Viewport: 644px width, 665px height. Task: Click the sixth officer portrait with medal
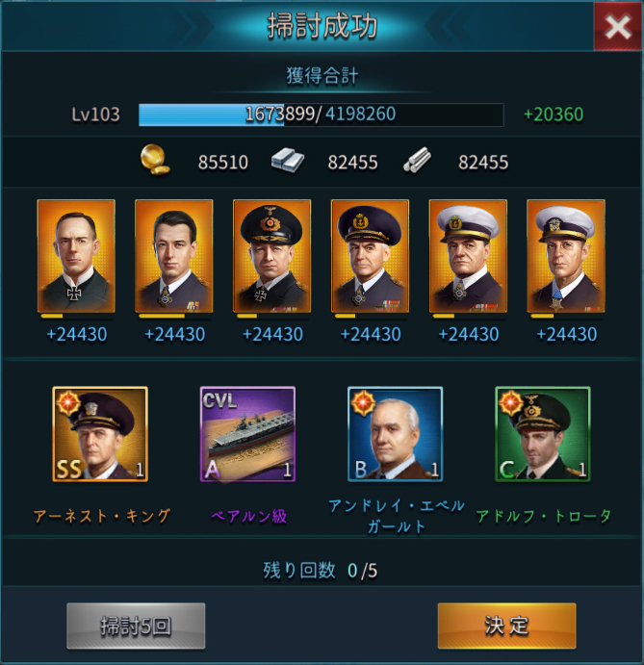[x=566, y=256]
